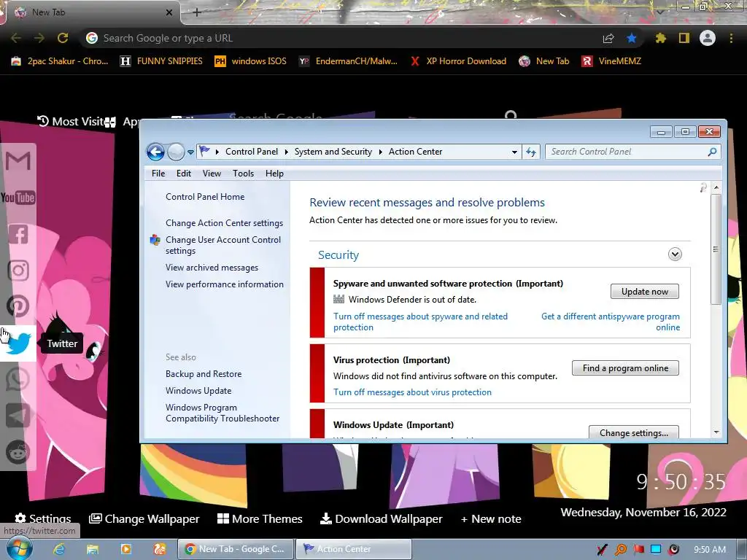Go back in Control Panel window

tap(155, 152)
